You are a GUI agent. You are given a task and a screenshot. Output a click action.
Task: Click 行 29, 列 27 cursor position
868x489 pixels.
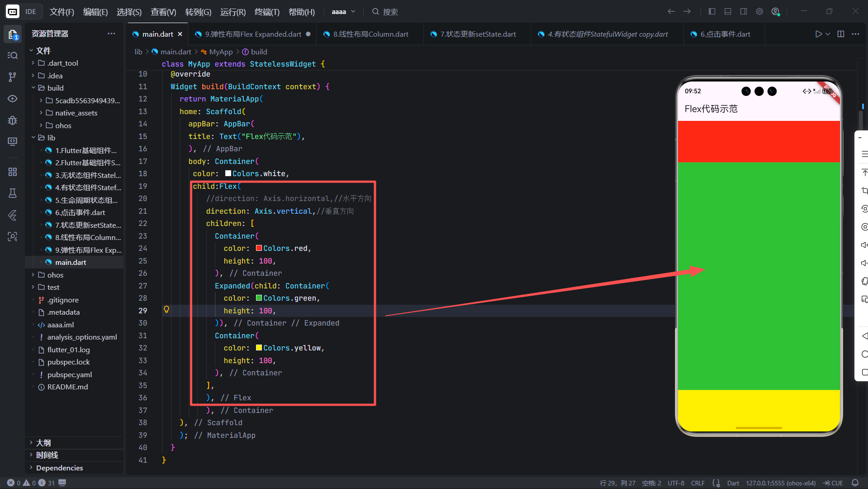click(617, 483)
